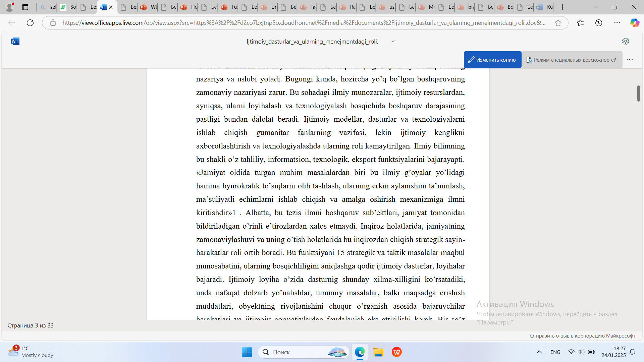The width and height of the screenshot is (644, 362).
Task: Open the Favorites list icon
Action: click(x=580, y=23)
